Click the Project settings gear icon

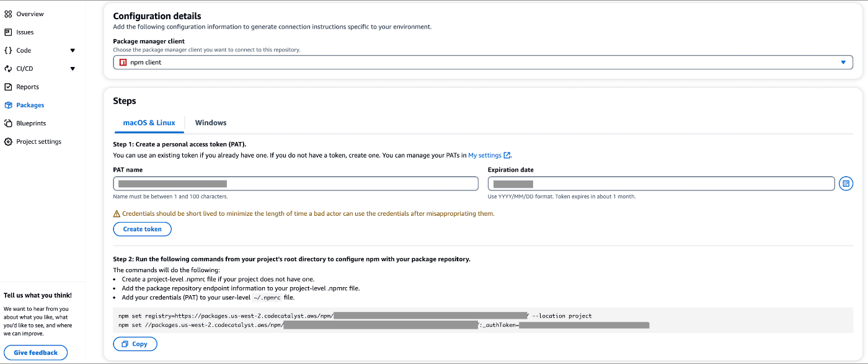point(8,141)
